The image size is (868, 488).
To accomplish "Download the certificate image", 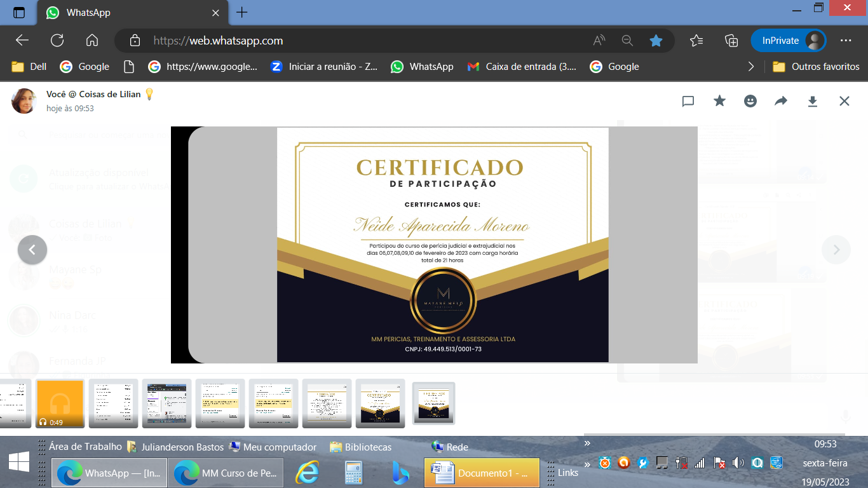I will (812, 101).
